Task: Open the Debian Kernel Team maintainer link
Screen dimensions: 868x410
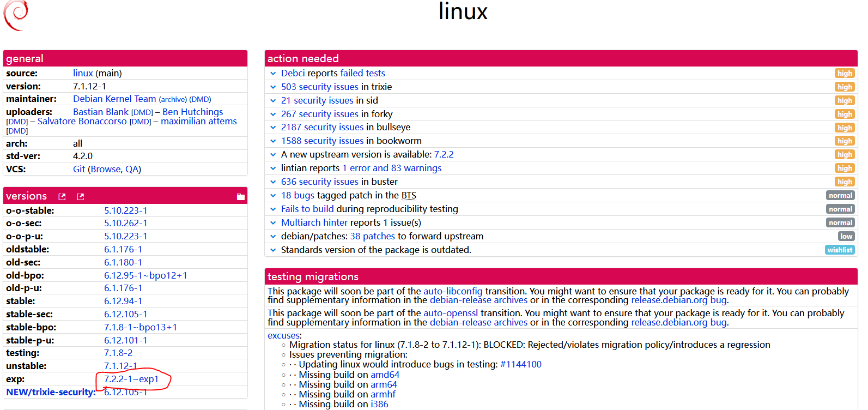Action: 114,99
